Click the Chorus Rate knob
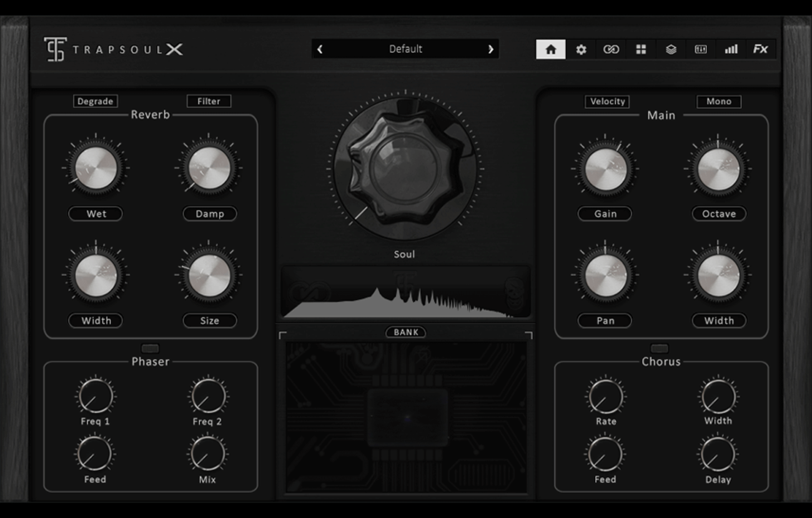The height and width of the screenshot is (518, 812). click(x=606, y=396)
